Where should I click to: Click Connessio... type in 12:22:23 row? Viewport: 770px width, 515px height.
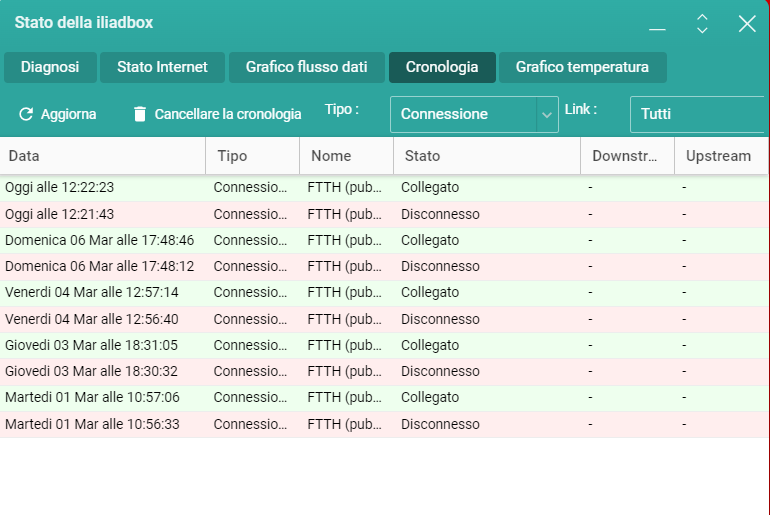[250, 188]
